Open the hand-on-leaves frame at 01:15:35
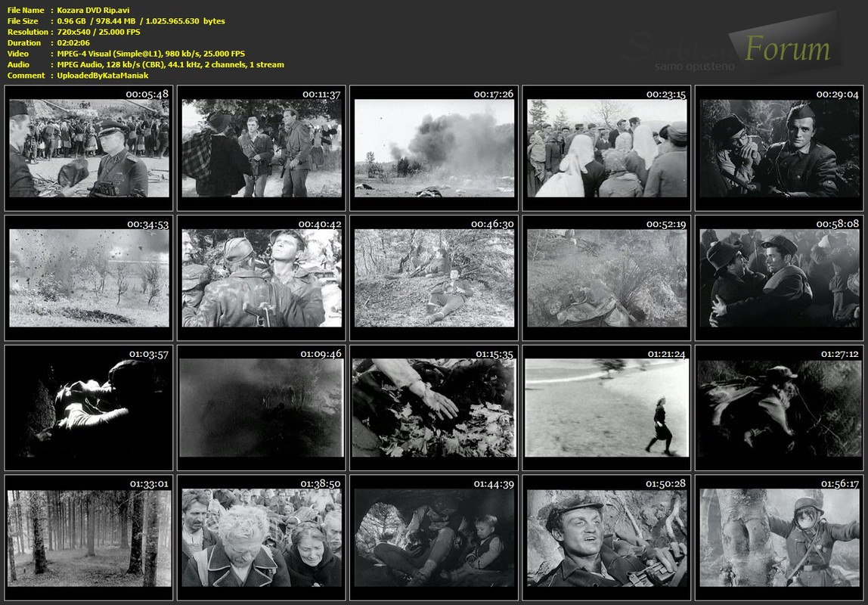The height and width of the screenshot is (605, 868). point(434,408)
